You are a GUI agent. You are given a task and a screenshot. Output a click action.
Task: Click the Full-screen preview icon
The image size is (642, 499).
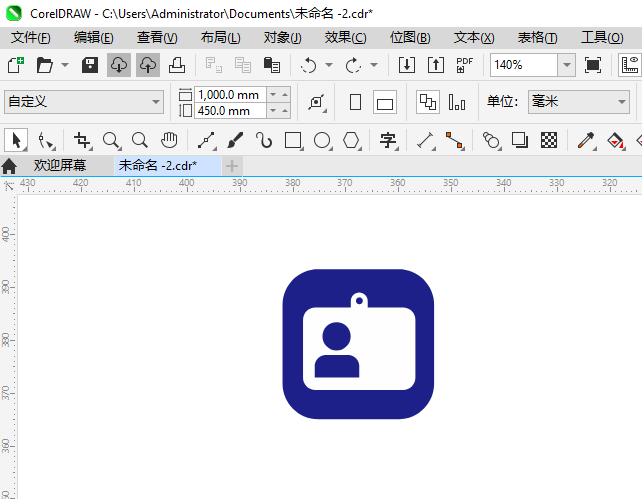click(x=593, y=65)
